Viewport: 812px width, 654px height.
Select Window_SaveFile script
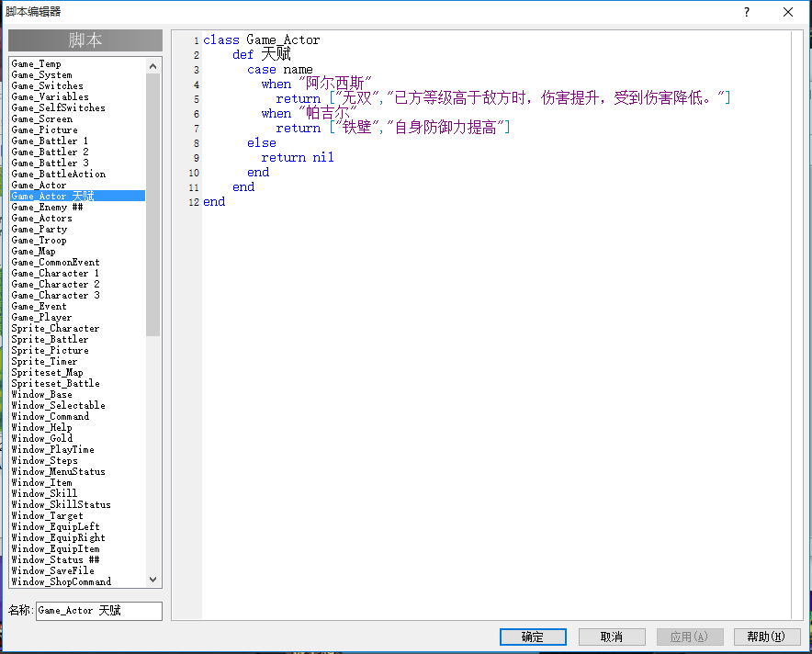tap(78, 570)
